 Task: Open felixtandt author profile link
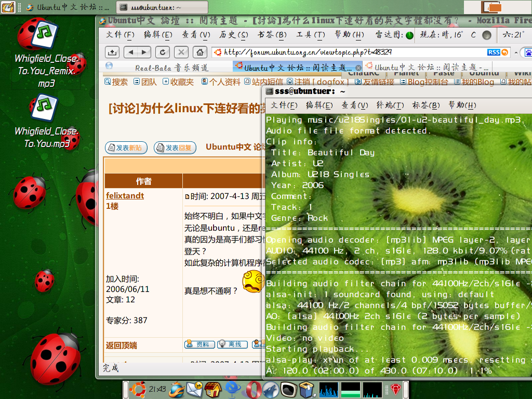coord(125,196)
